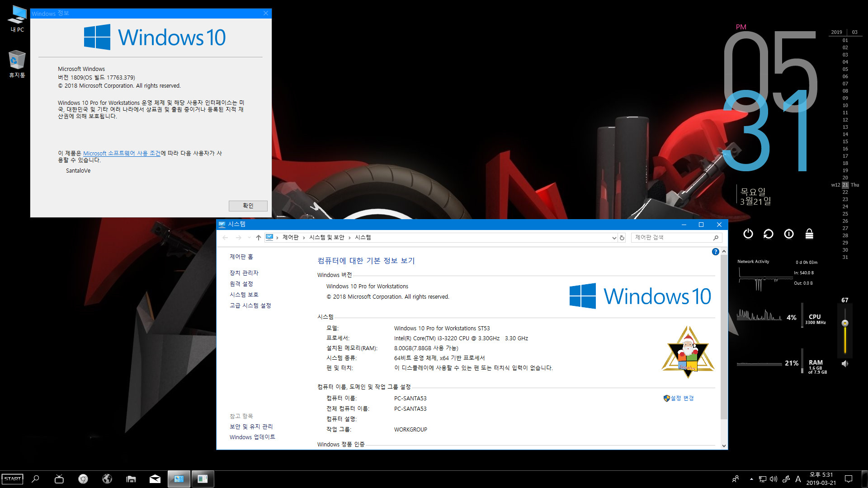This screenshot has height=488, width=868.
Task: Open address bar history dropdown
Action: [x=613, y=238]
